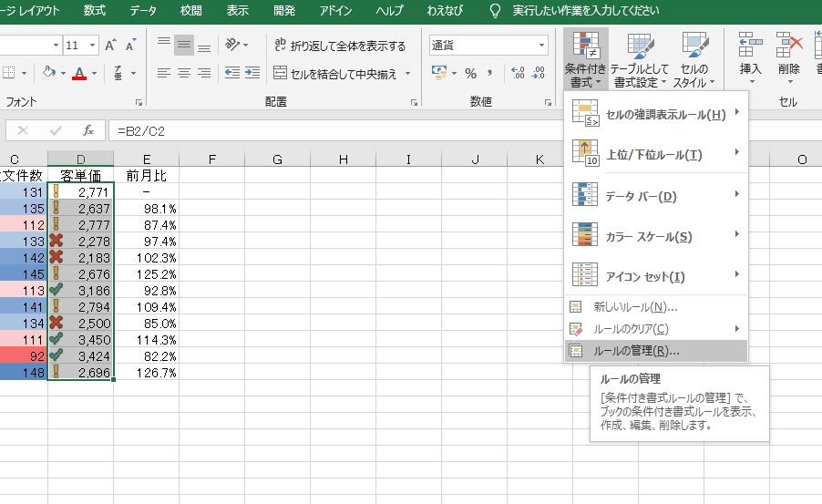Click the text orientation icon

pyautogui.click(x=232, y=45)
